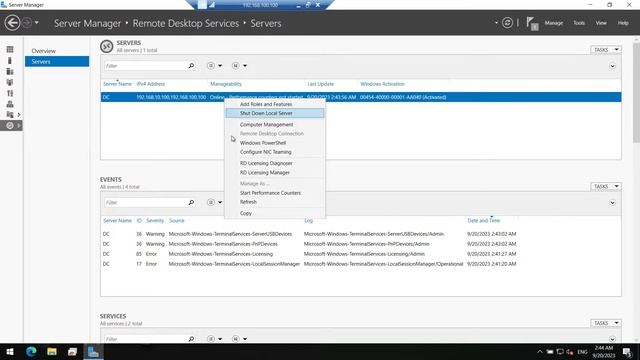The width and height of the screenshot is (640, 360).
Task: Expand the Servers filter panel chevron
Action: (612, 66)
